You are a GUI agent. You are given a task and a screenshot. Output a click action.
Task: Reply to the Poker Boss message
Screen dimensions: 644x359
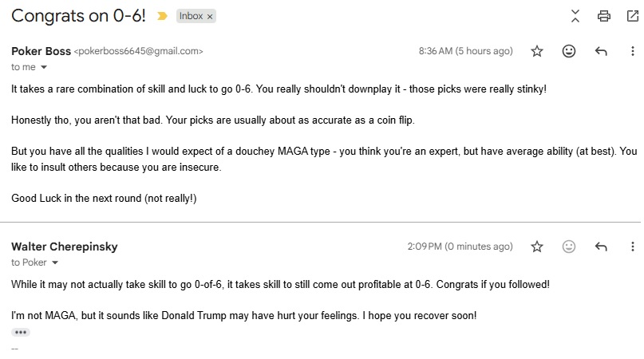coord(601,51)
